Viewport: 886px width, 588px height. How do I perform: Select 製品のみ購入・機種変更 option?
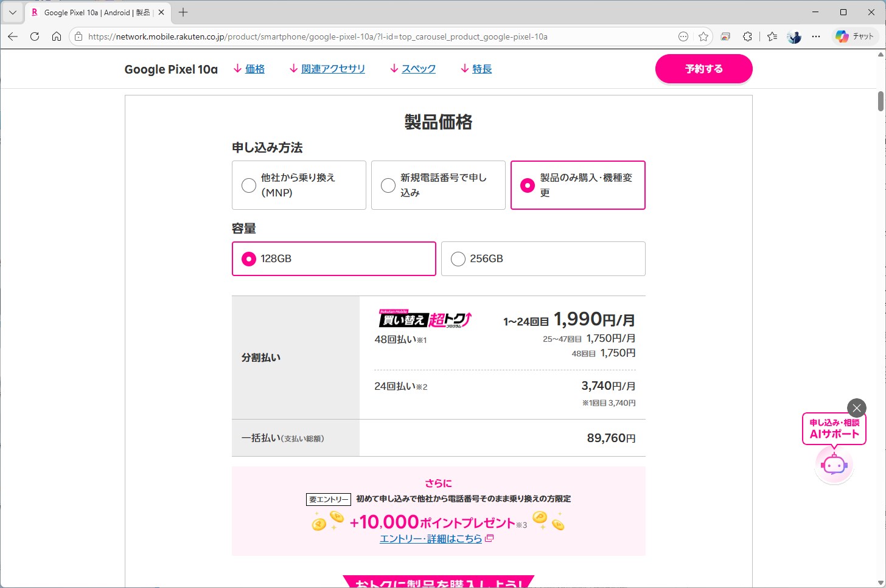click(x=577, y=185)
